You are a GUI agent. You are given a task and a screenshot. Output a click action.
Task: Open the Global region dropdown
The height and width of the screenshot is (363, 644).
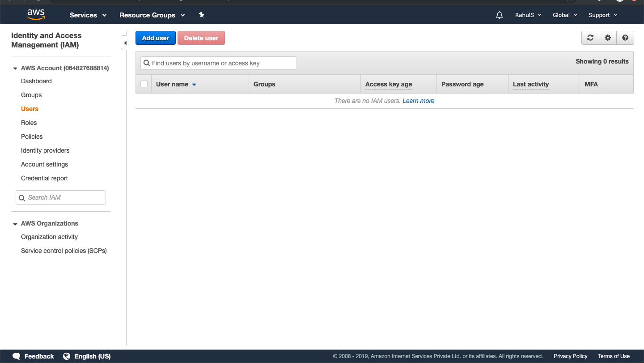point(564,15)
